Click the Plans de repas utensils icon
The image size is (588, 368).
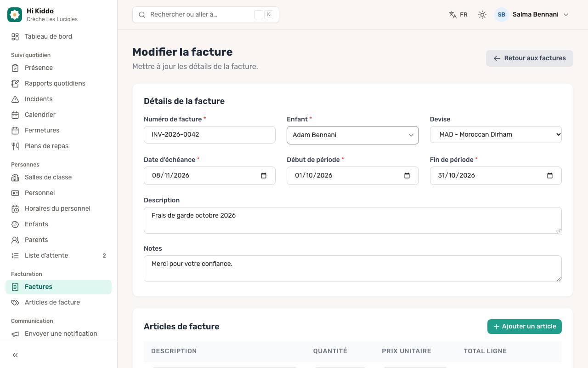[x=15, y=146]
